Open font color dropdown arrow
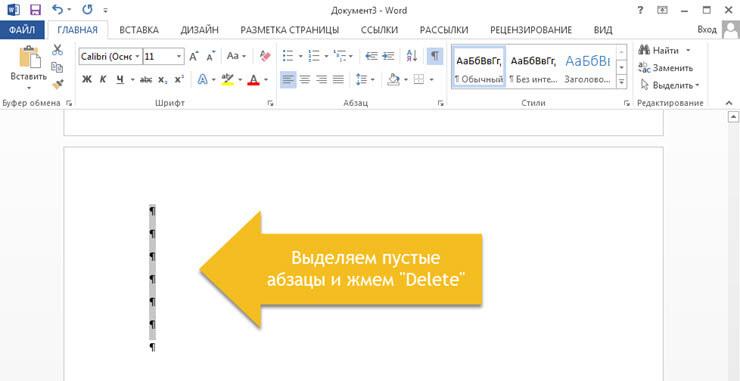740x381 pixels. coord(266,80)
